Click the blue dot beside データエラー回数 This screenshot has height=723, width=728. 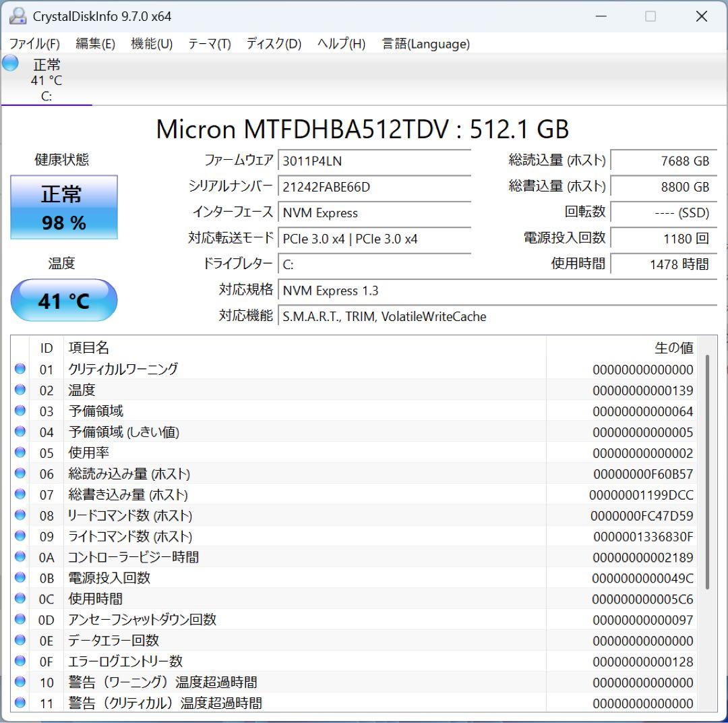(x=20, y=640)
